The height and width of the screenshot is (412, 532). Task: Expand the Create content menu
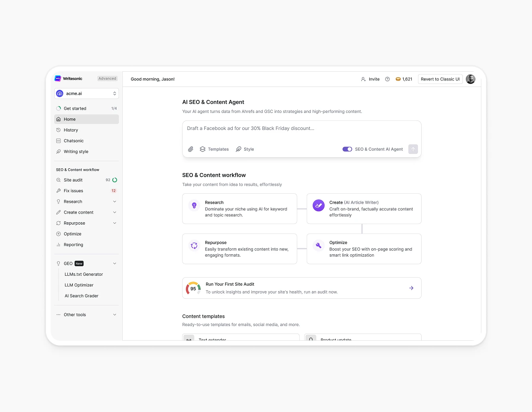click(x=78, y=212)
